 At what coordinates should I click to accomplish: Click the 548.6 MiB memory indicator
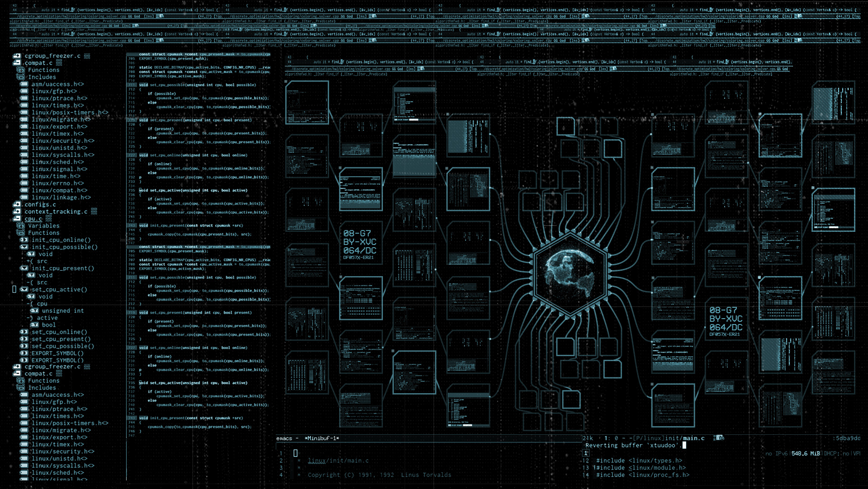(x=806, y=454)
